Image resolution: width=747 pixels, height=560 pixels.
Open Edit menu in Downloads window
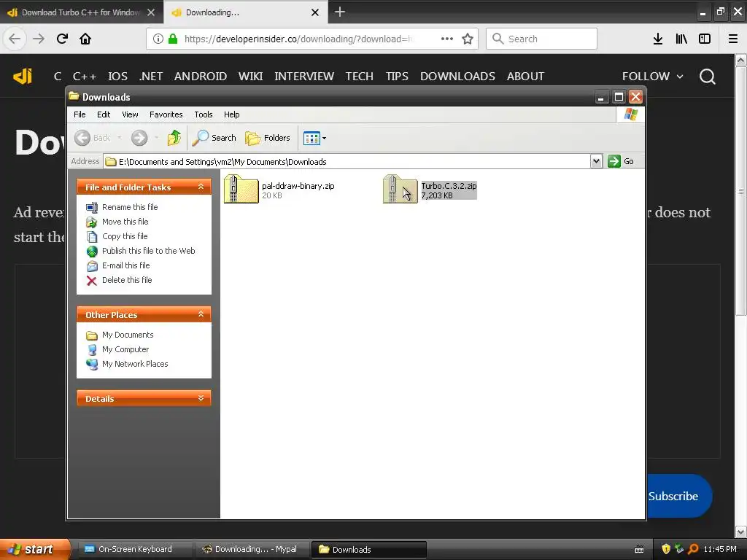(104, 114)
